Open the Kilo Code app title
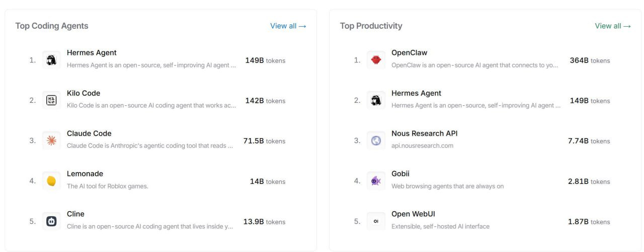The height and width of the screenshot is (252, 644). (x=84, y=93)
